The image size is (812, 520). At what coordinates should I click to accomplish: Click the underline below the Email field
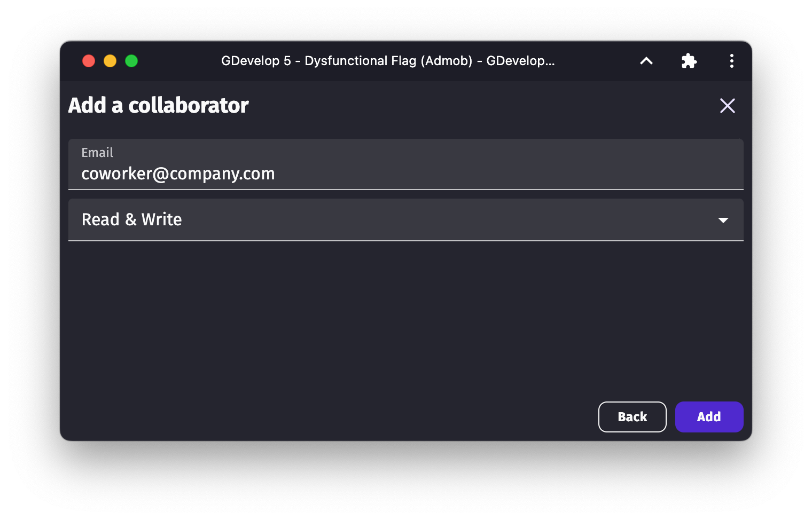[406, 190]
